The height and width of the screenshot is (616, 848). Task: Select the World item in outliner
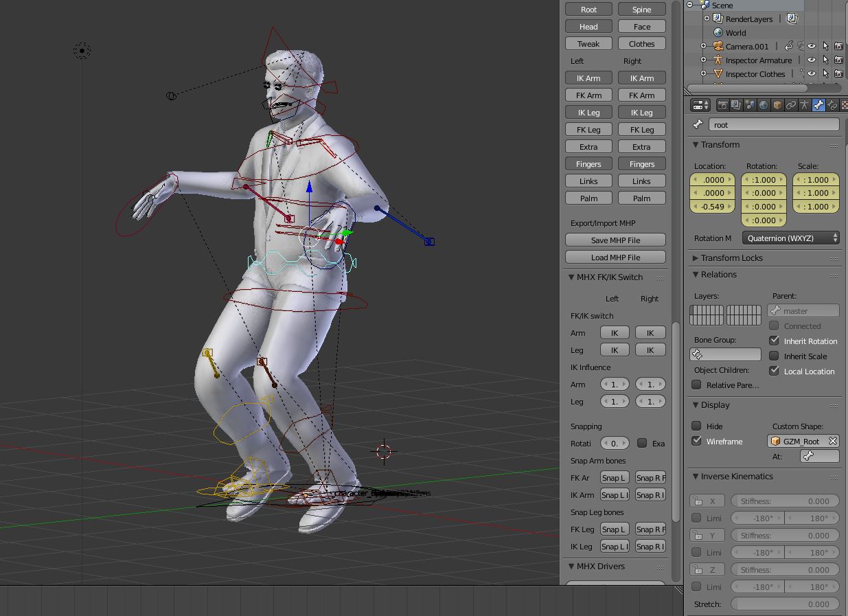point(735,32)
